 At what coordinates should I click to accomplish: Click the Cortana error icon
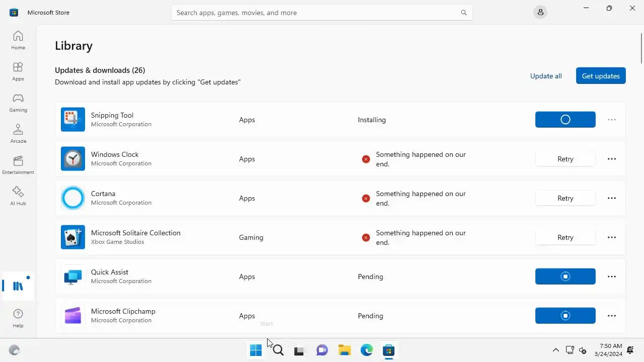click(366, 198)
